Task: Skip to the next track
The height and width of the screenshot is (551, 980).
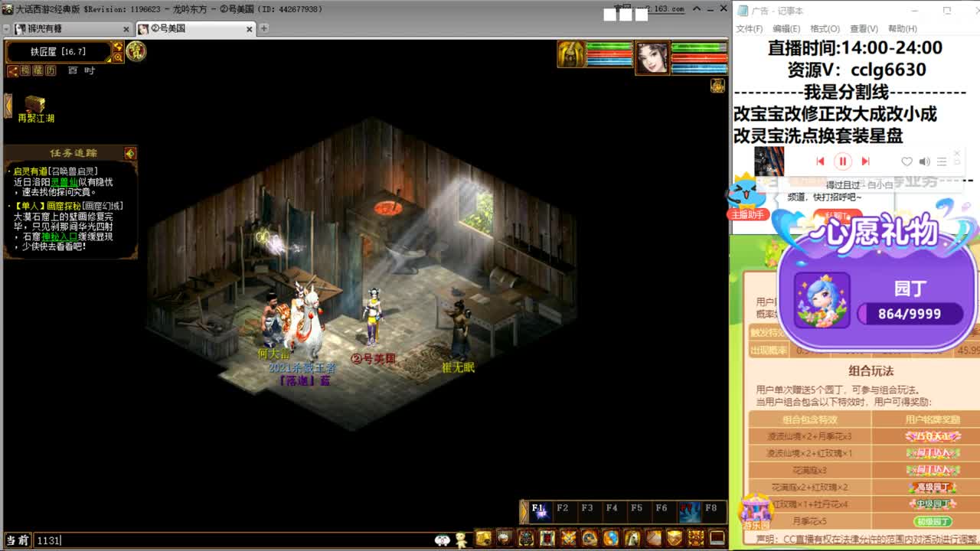Action: click(x=865, y=161)
